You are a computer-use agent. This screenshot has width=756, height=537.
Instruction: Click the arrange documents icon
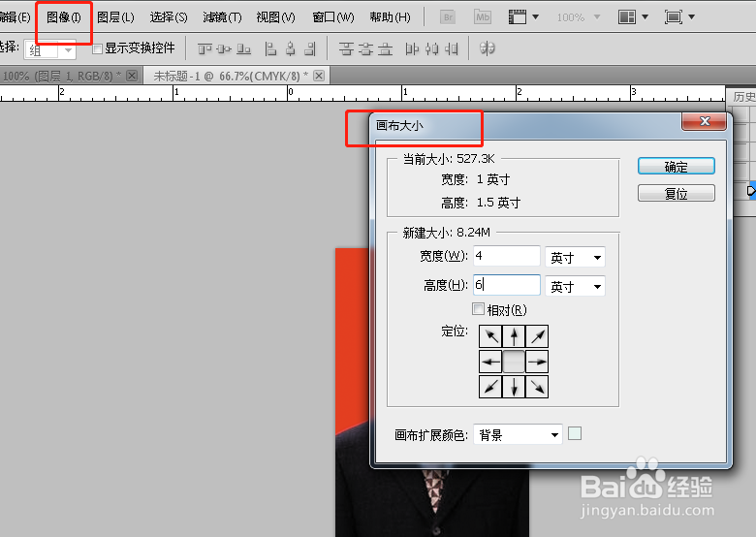(x=627, y=17)
